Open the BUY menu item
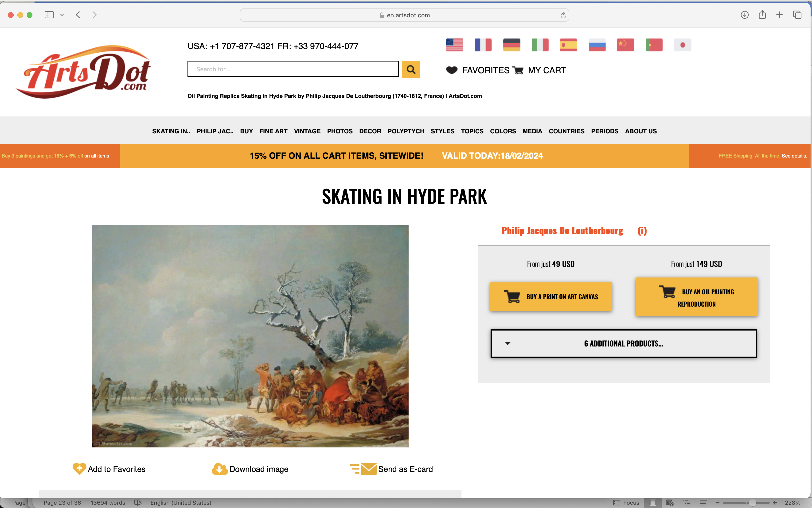The width and height of the screenshot is (812, 508). tap(246, 131)
